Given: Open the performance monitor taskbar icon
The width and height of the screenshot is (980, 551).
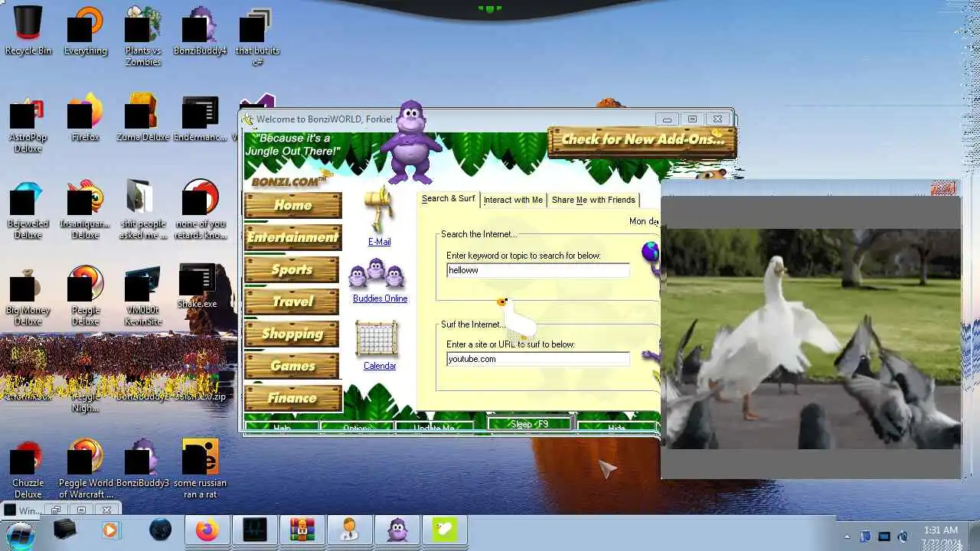Looking at the screenshot, I should [254, 530].
